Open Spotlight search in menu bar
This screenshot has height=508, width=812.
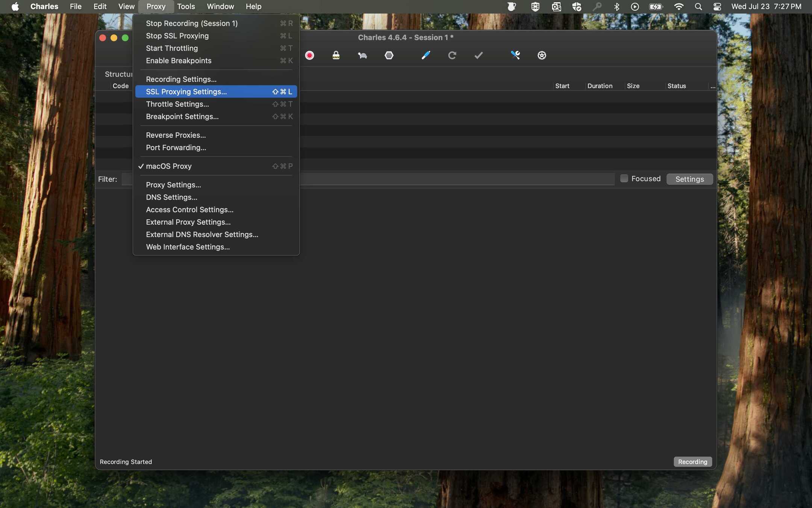point(698,6)
